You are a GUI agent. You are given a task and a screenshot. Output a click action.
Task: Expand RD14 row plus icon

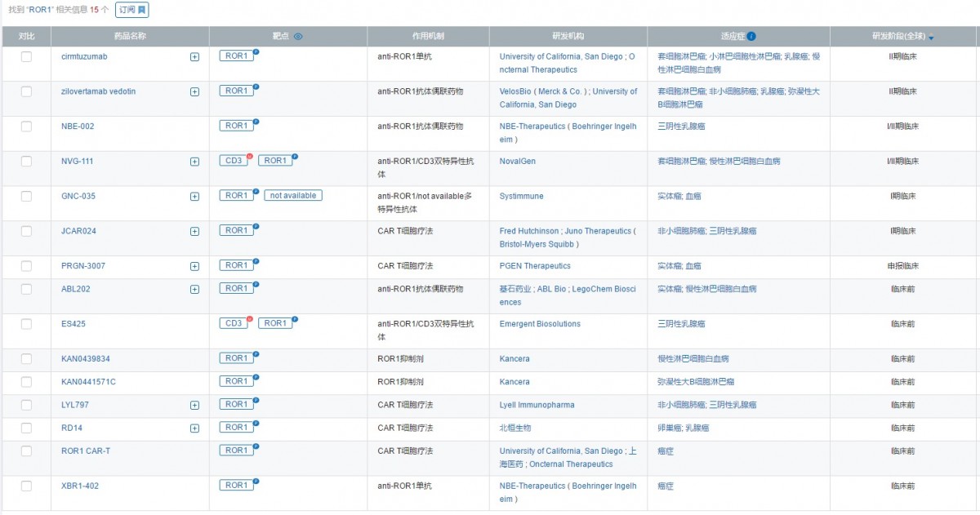194,428
